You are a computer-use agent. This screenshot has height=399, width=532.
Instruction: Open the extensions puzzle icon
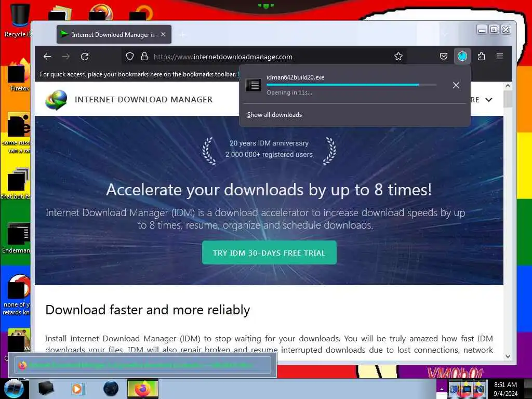[x=481, y=56]
